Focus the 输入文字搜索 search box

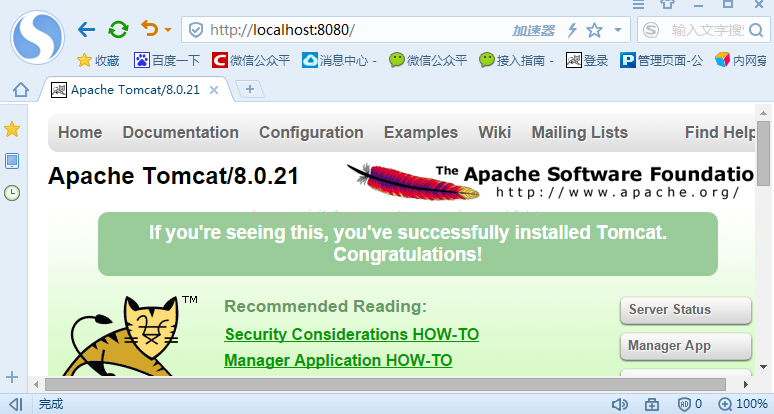point(707,30)
